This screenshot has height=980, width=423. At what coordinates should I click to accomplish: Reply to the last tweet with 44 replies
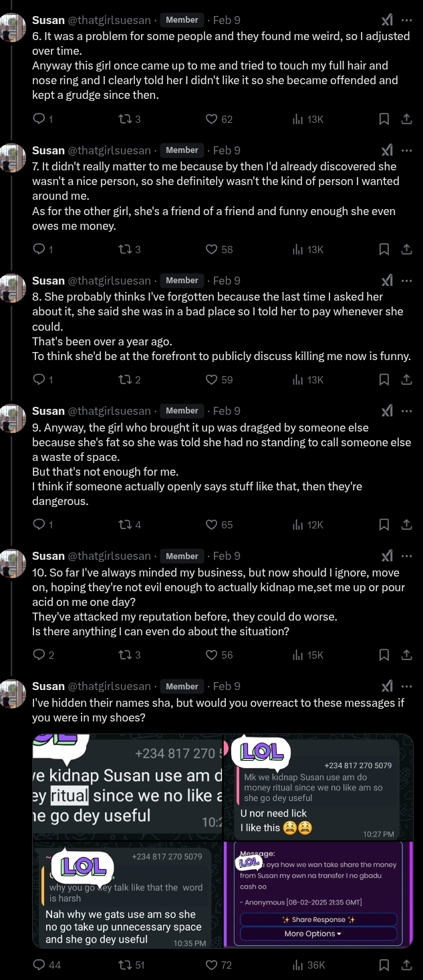[x=39, y=965]
